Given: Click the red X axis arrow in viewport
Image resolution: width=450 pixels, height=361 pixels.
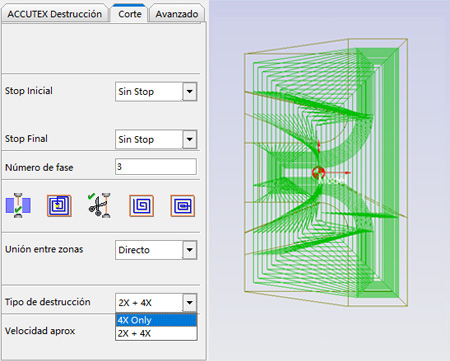Looking at the screenshot, I should (337, 173).
